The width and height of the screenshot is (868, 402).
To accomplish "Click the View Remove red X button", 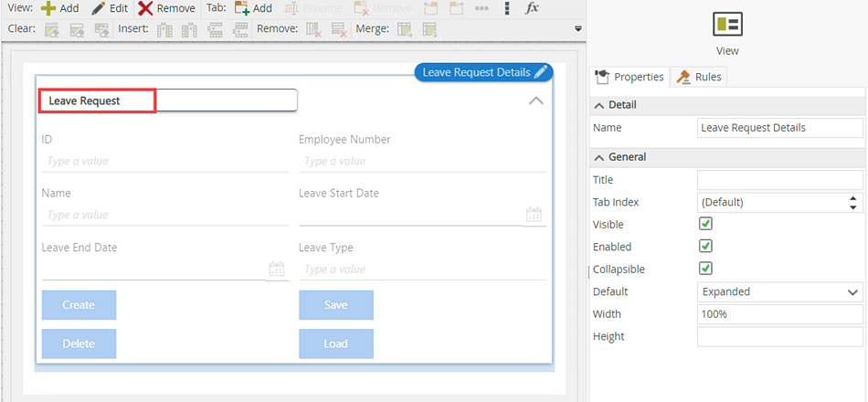I will [x=166, y=8].
